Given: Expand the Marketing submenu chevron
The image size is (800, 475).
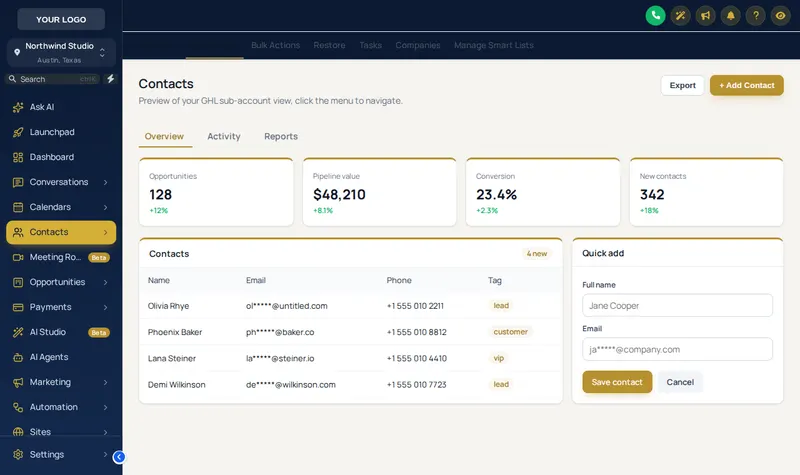Looking at the screenshot, I should [x=106, y=382].
